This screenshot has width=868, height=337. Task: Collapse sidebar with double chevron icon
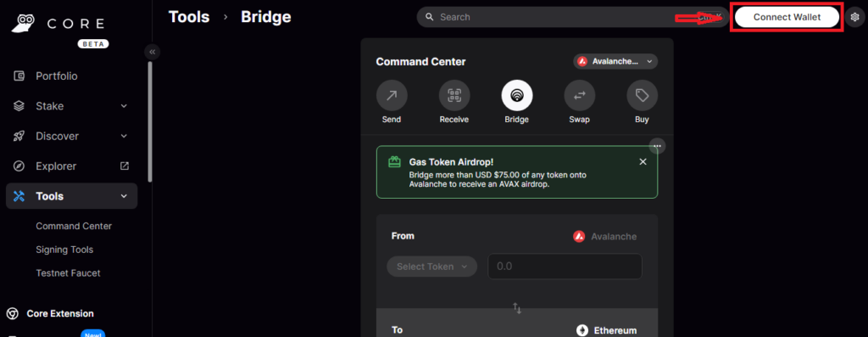(x=153, y=52)
